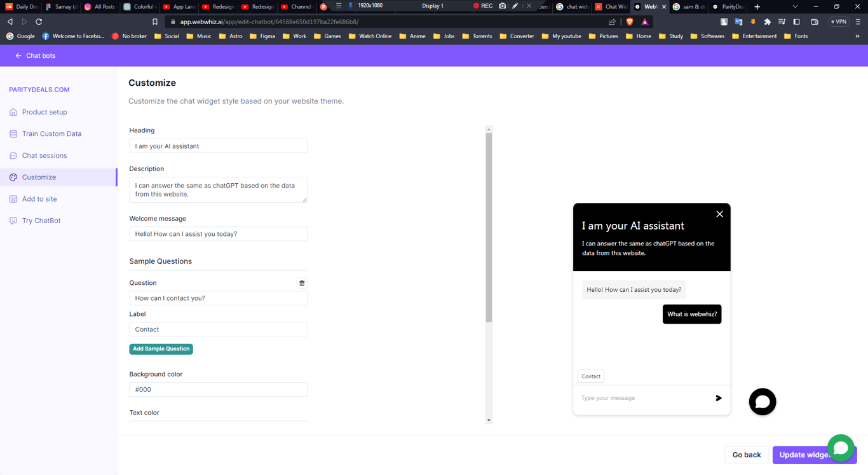Click the Add Sample Question button
This screenshot has height=475, width=868.
(x=161, y=348)
